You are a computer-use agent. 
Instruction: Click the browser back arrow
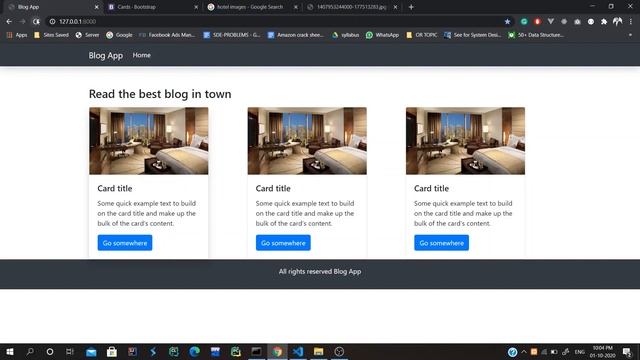click(x=9, y=22)
